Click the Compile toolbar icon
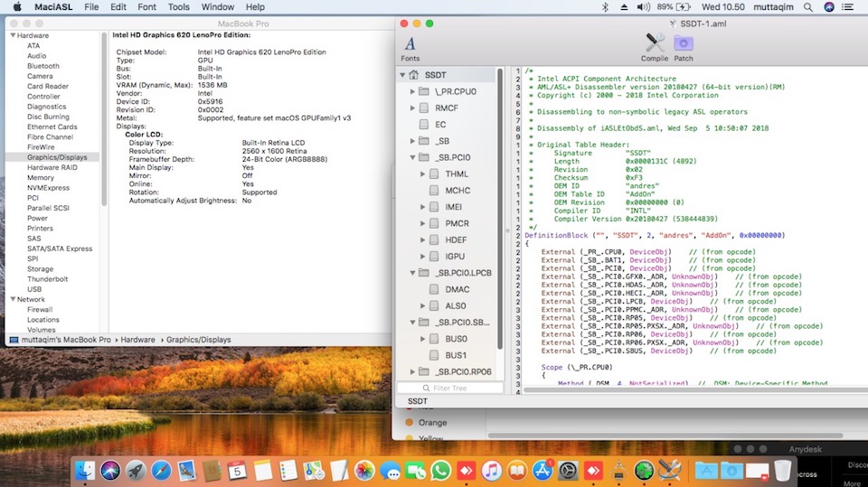 point(655,46)
